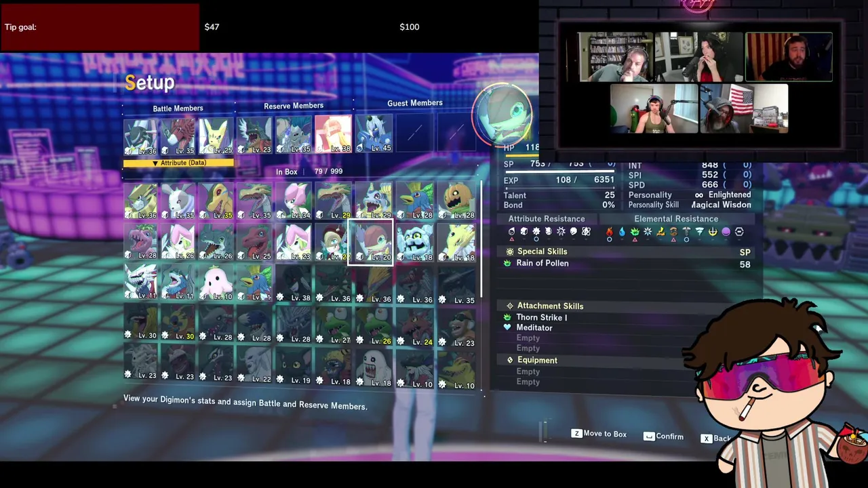Select the yellow armored Lv. 36 box Digimon
Image resolution: width=868 pixels, height=488 pixels.
click(140, 202)
